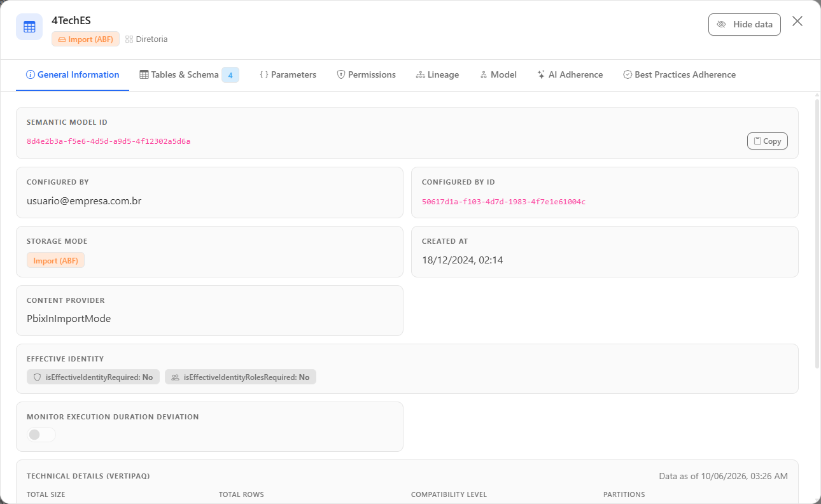821x504 pixels.
Task: Close the 4TechES details dialog
Action: click(797, 22)
